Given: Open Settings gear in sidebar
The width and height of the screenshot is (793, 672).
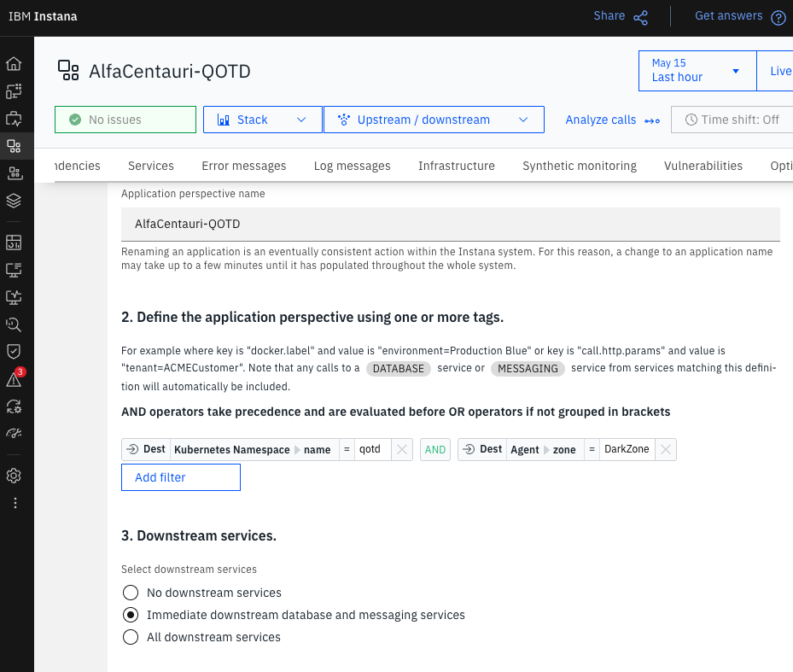Looking at the screenshot, I should pyautogui.click(x=14, y=476).
